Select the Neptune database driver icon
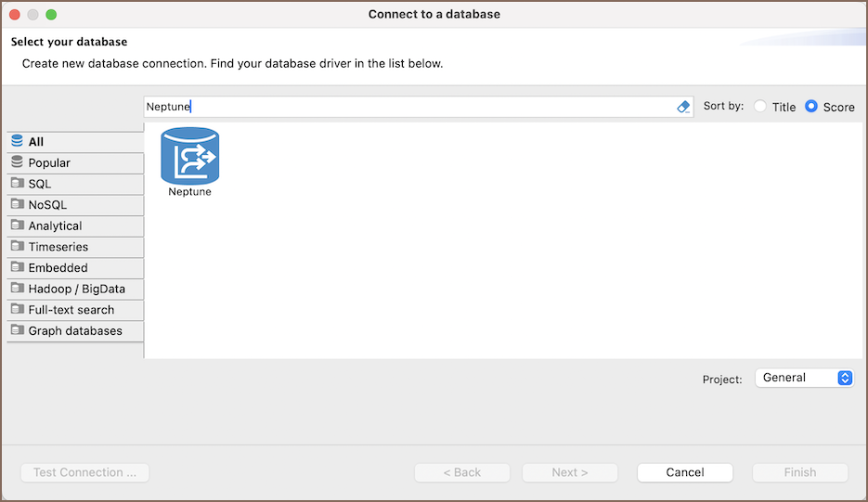Viewport: 868px width, 502px height. point(189,156)
